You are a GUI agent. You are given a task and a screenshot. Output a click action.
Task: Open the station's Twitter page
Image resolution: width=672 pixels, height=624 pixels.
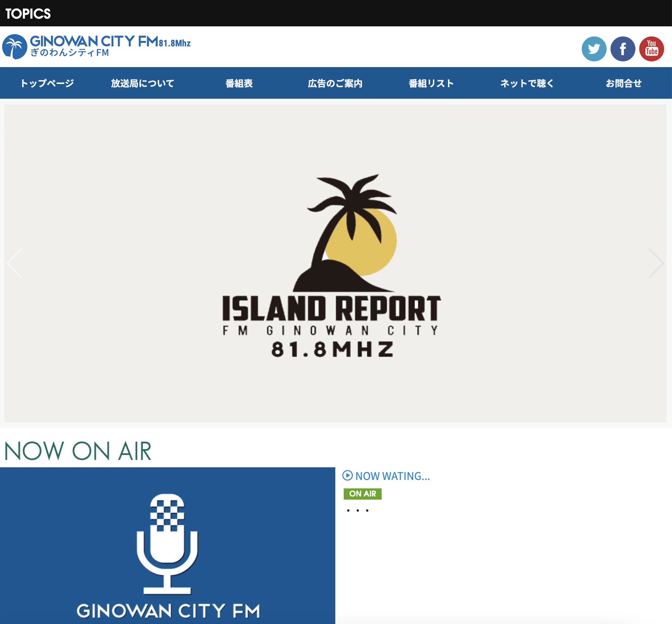click(594, 49)
